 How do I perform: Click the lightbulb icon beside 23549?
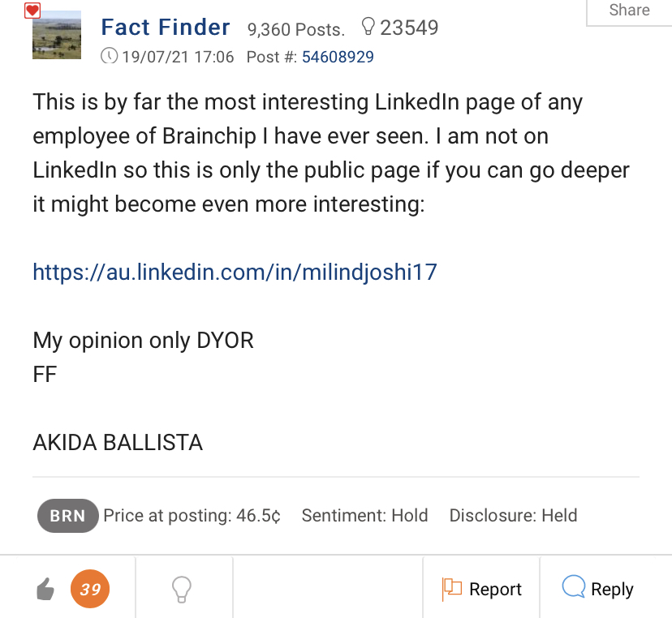(368, 28)
